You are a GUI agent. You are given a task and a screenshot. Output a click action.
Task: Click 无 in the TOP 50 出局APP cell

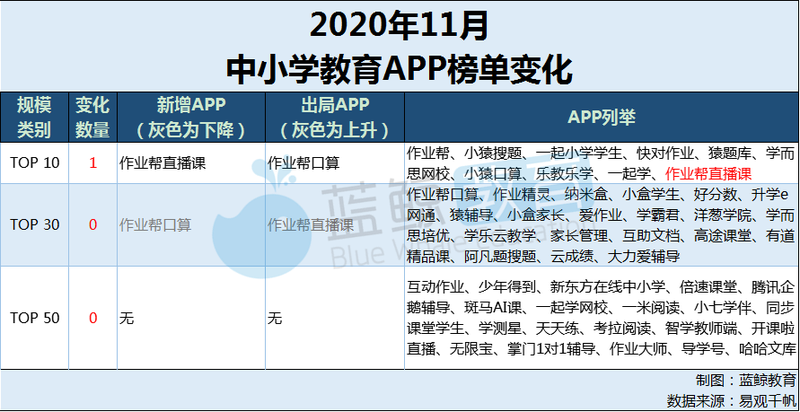tap(274, 319)
